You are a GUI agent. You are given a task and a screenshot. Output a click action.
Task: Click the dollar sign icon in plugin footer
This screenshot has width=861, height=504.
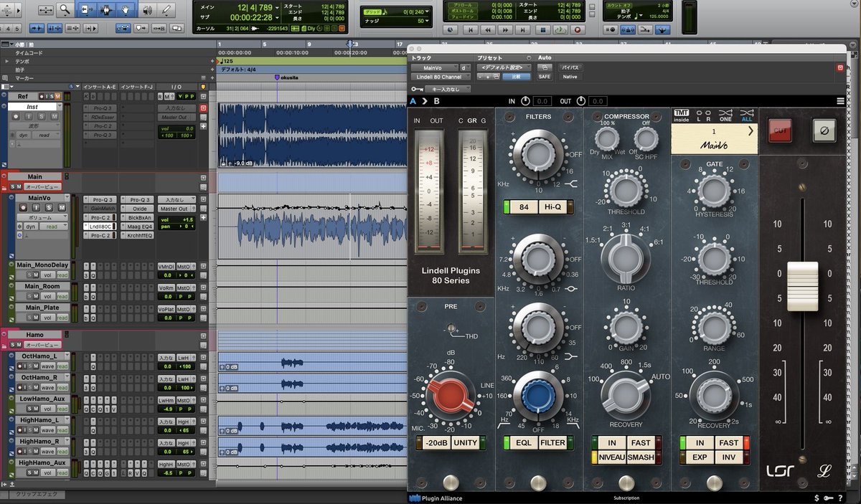pyautogui.click(x=817, y=498)
